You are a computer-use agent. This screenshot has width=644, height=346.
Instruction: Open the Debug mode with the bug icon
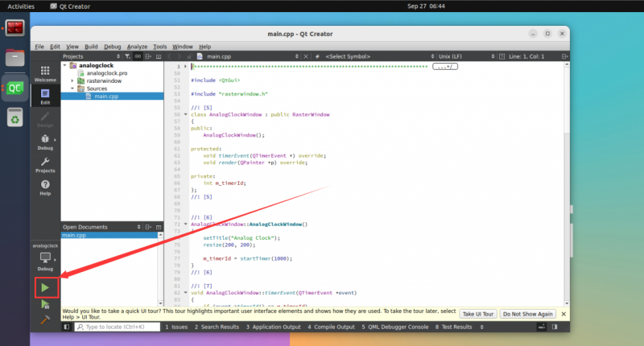point(45,142)
